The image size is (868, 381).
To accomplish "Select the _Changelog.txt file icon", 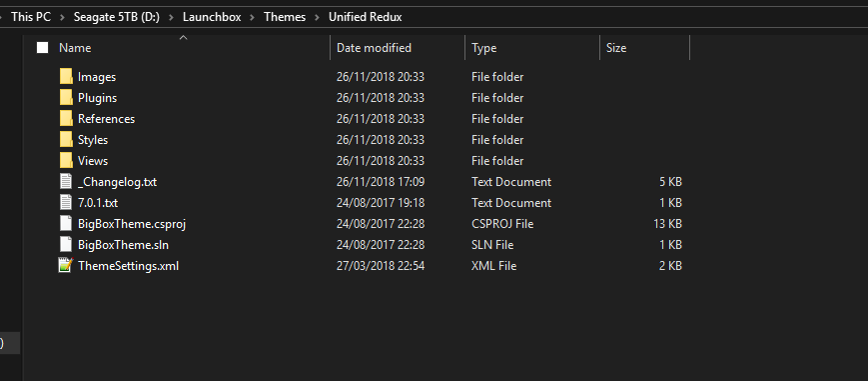I will [66, 182].
